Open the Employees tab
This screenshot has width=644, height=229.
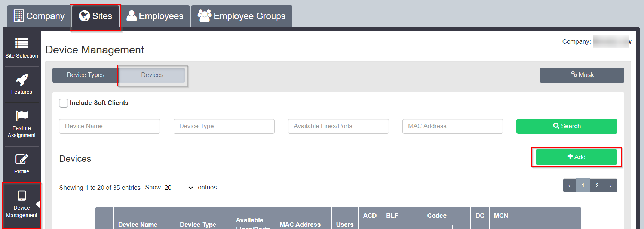coord(155,16)
